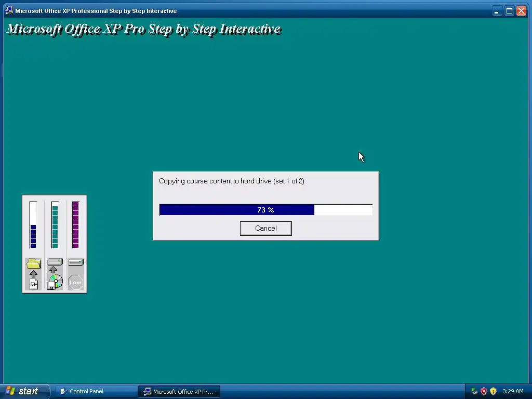This screenshot has width=532, height=399.
Task: Restore down the Step by Step Interactive window
Action: pos(509,11)
